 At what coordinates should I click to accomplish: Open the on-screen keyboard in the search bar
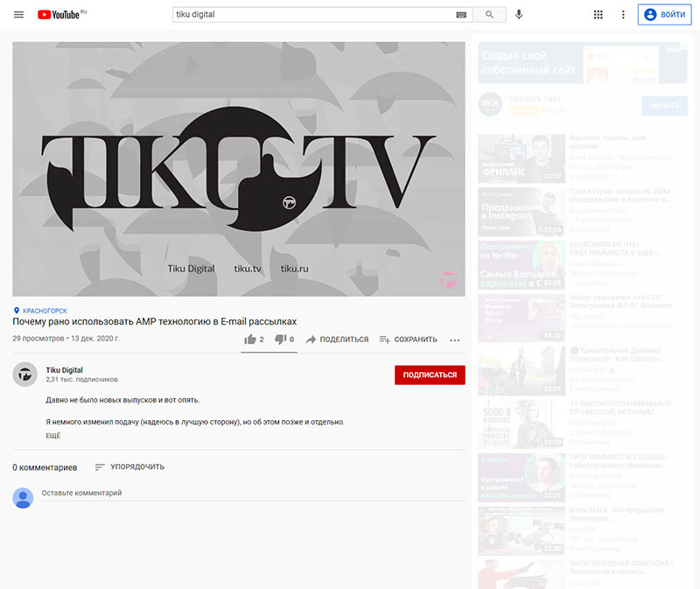click(x=459, y=14)
